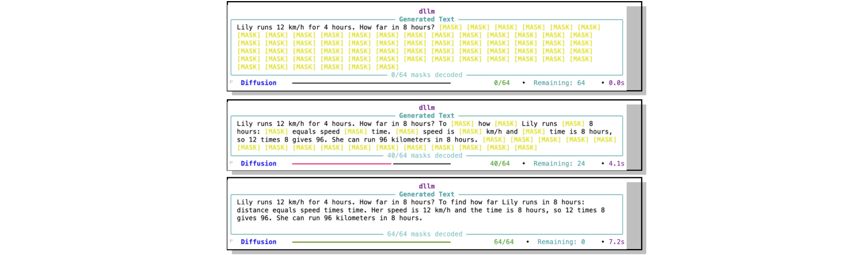Click the '7.2s' elapsed time

point(616,242)
